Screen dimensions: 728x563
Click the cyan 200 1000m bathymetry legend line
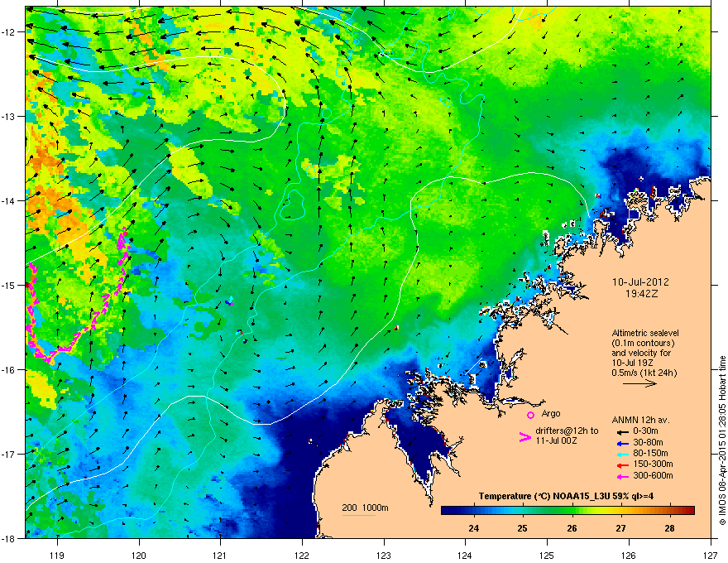[359, 515]
